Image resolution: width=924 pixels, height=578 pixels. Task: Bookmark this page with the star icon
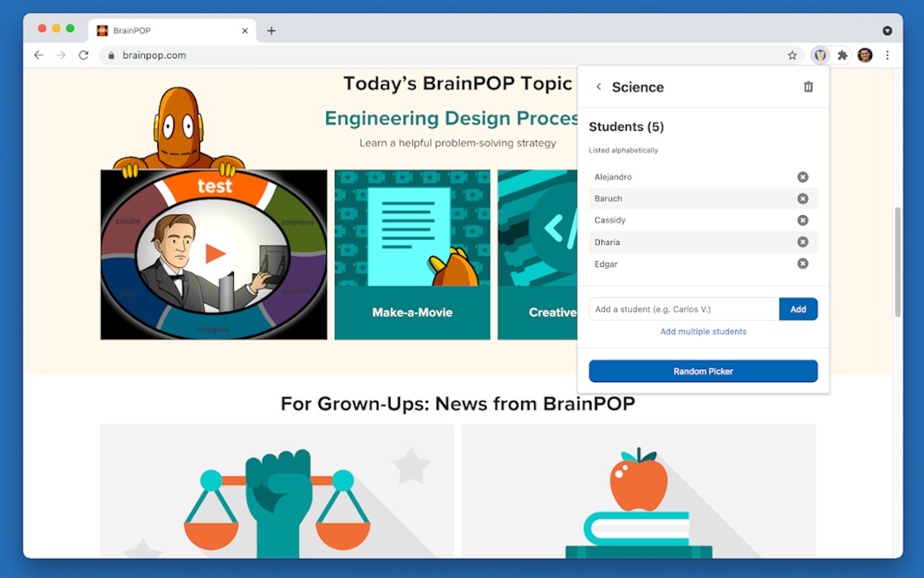tap(792, 55)
